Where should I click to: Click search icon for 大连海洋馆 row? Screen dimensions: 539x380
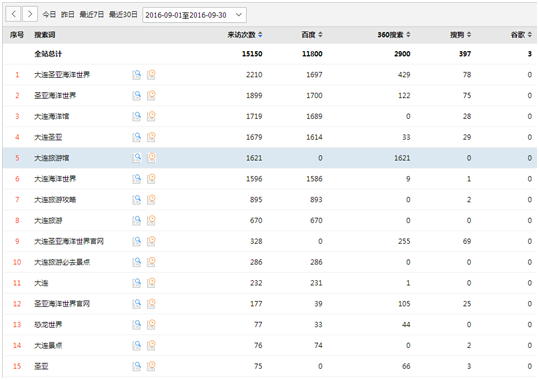tap(136, 116)
